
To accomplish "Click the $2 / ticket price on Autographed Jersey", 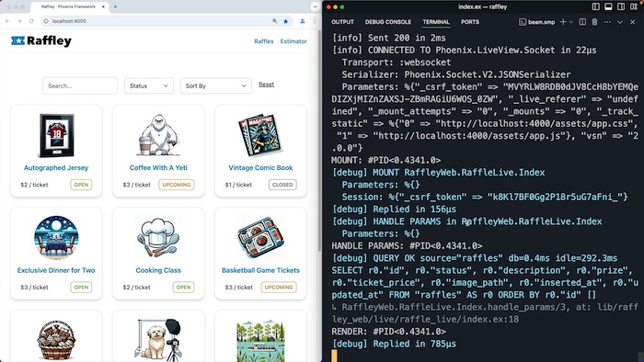I will (x=34, y=185).
